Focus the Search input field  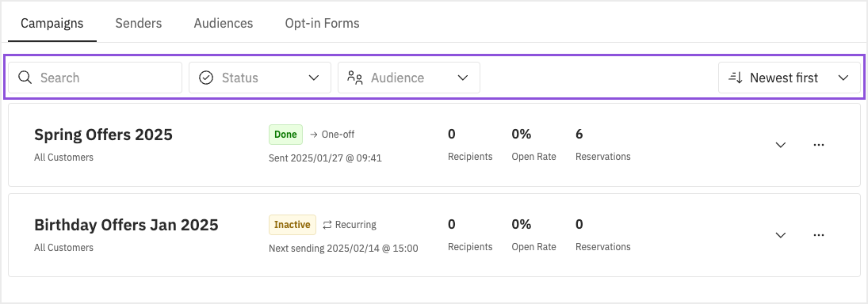click(x=94, y=78)
